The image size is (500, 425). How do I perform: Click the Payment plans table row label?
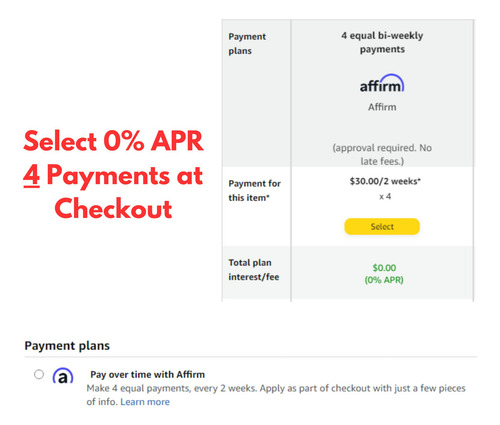247,44
